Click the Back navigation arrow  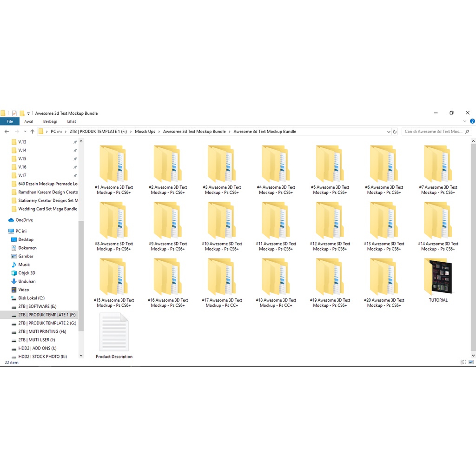click(x=7, y=132)
